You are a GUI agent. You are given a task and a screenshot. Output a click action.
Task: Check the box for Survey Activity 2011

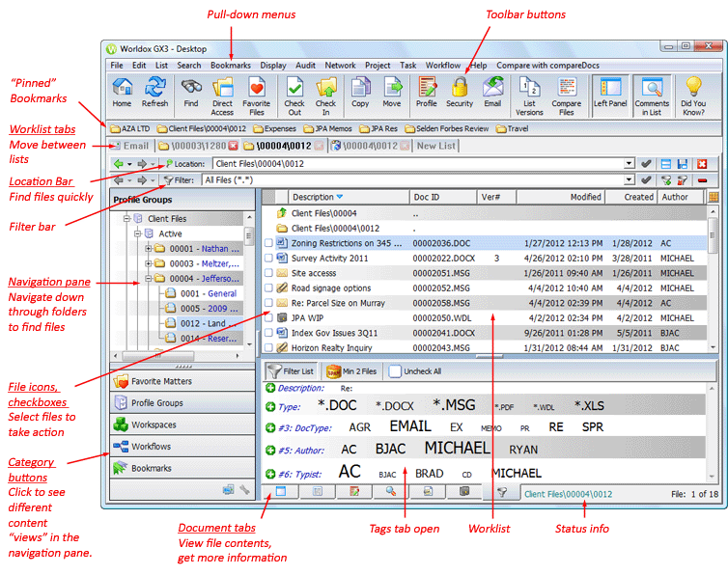point(268,258)
